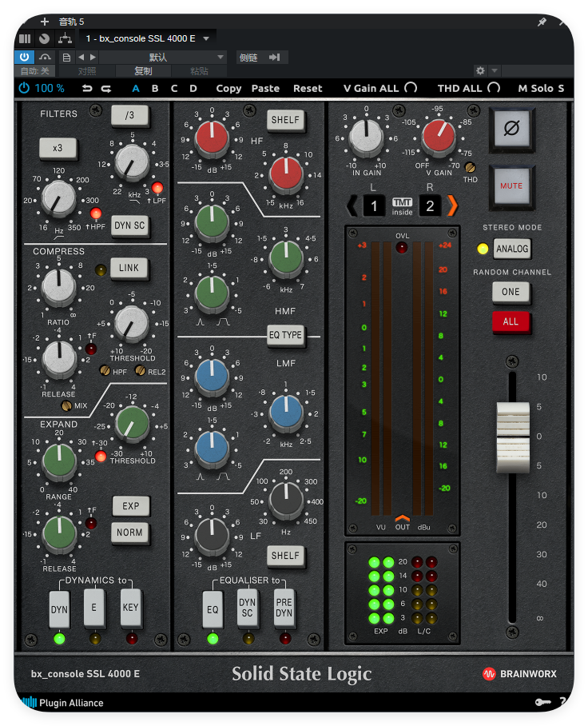Toggle the EQ TYPE button

(x=285, y=335)
